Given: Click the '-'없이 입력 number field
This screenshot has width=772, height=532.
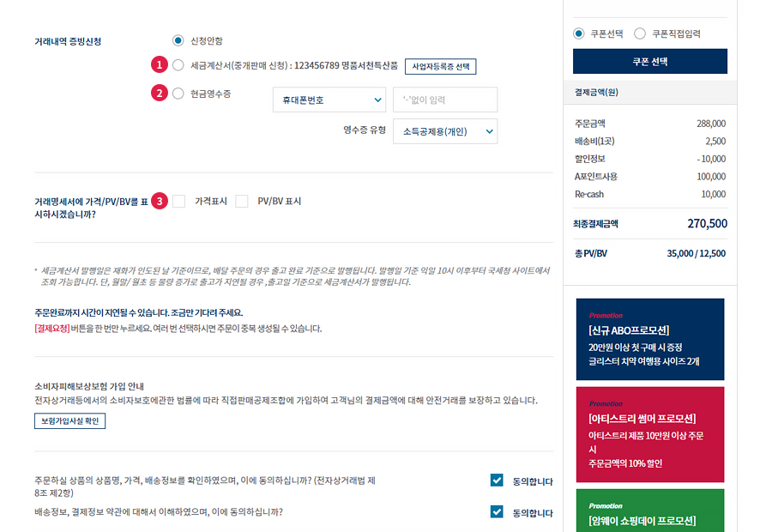Looking at the screenshot, I should coord(445,100).
